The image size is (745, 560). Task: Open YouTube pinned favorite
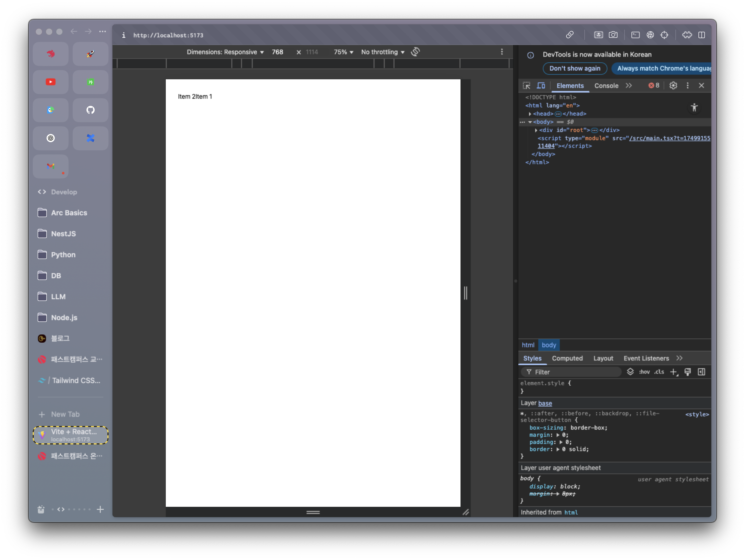51,82
